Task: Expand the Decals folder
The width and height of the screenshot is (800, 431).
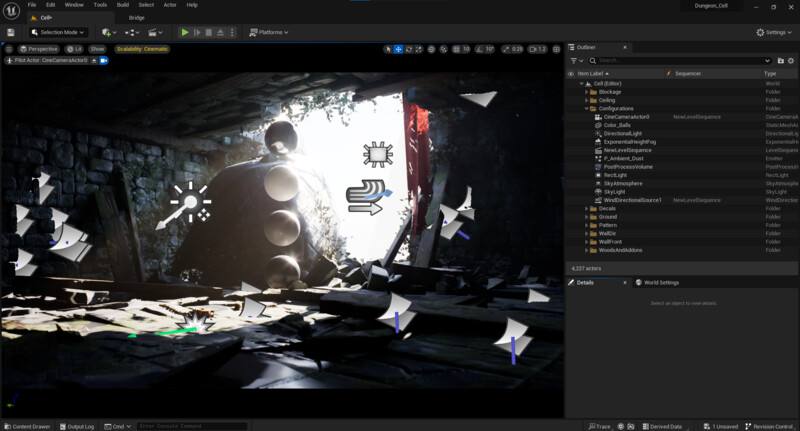Action: (x=586, y=209)
